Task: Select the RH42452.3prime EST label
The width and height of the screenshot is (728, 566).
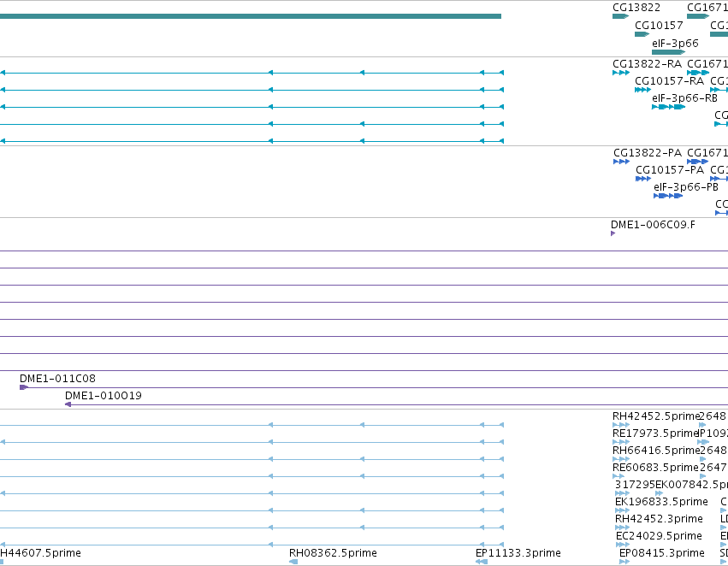Action: [659, 519]
